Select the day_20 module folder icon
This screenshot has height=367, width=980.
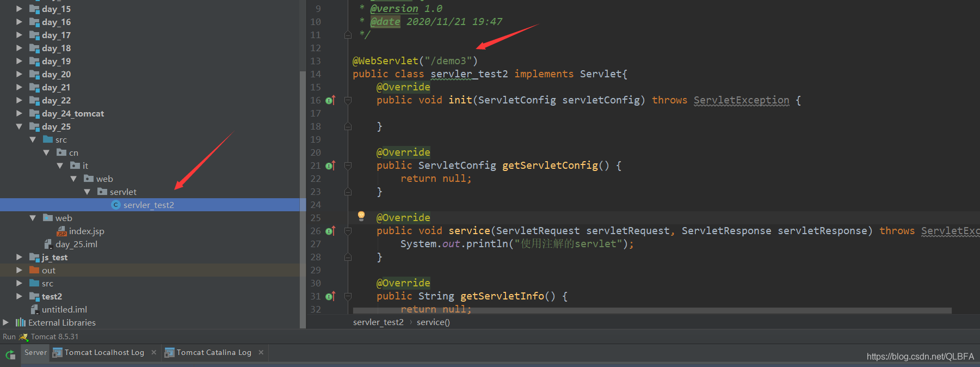point(34,74)
